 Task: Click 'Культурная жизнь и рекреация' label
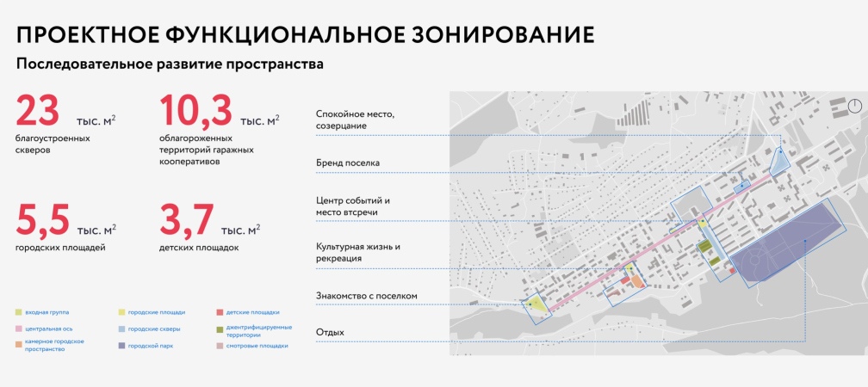point(358,252)
